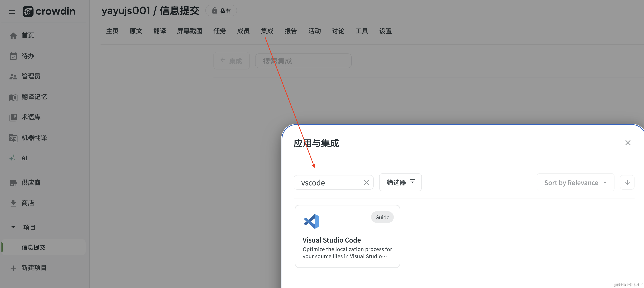Image resolution: width=644 pixels, height=288 pixels.
Task: Switch to the 设置 tab
Action: [385, 31]
